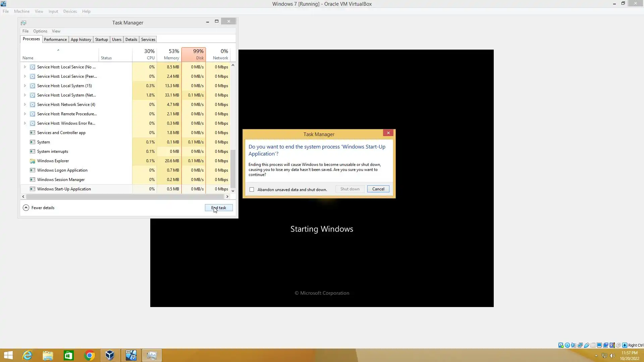Open Task Manager Options menu

[40, 31]
